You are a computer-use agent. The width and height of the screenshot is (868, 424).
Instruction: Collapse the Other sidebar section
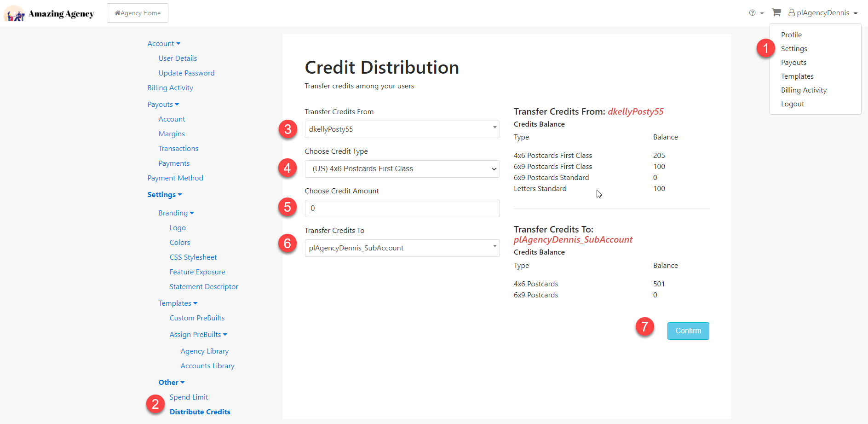[x=172, y=383]
